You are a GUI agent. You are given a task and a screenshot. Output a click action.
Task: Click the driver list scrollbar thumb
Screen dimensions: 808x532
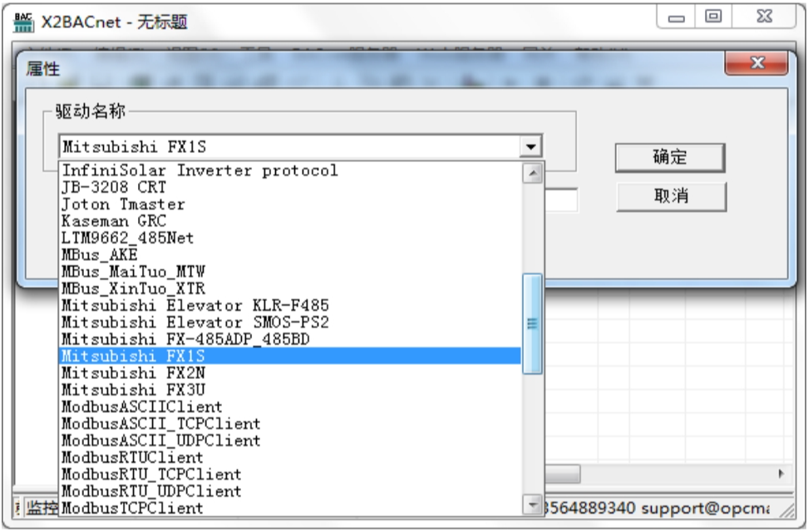click(x=532, y=323)
